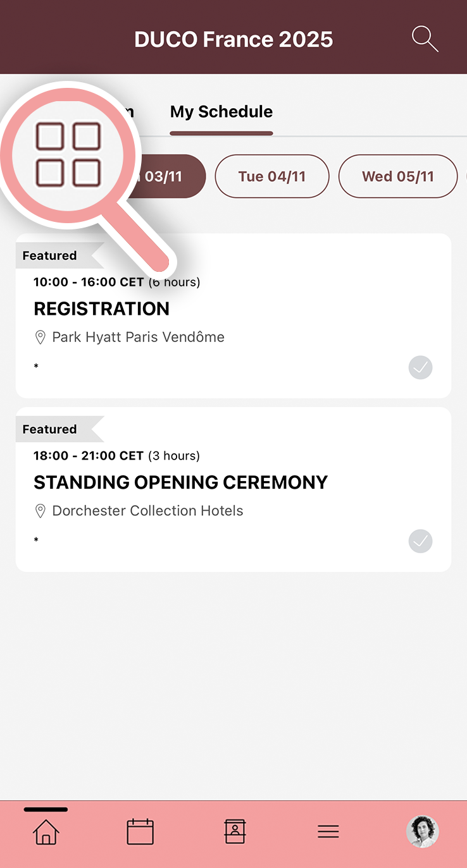
Task: Open the REGISTRATION event title
Action: (x=101, y=309)
